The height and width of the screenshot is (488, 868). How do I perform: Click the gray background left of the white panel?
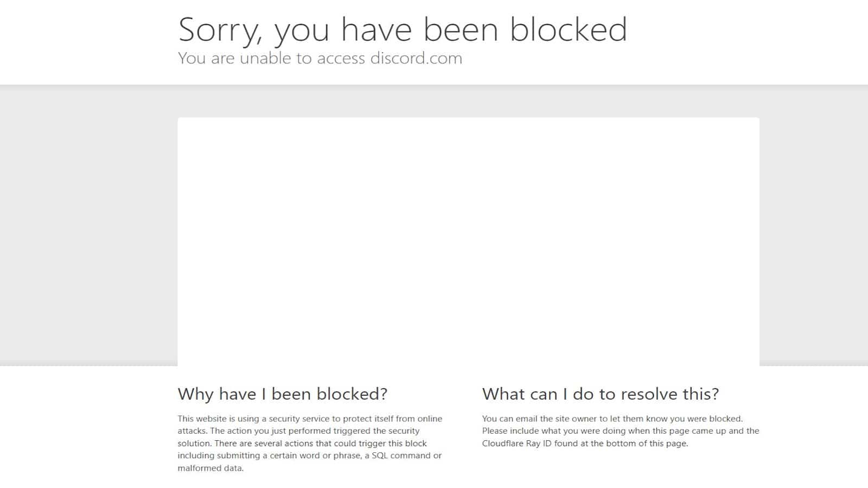[88, 225]
